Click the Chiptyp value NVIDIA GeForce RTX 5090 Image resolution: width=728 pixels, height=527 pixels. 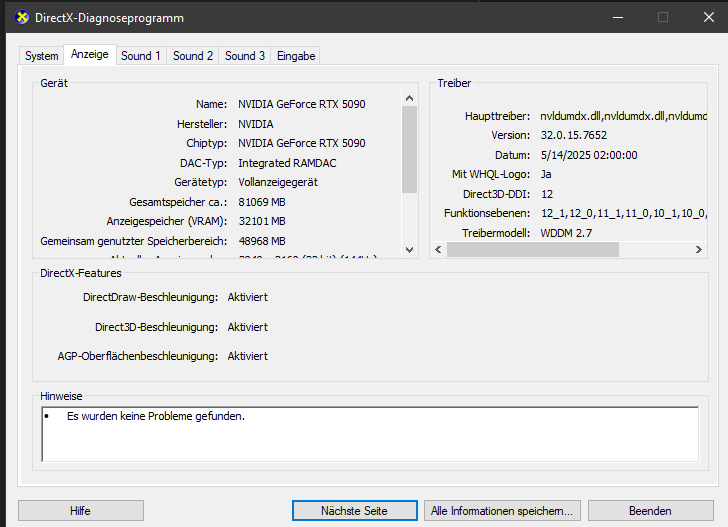click(302, 143)
